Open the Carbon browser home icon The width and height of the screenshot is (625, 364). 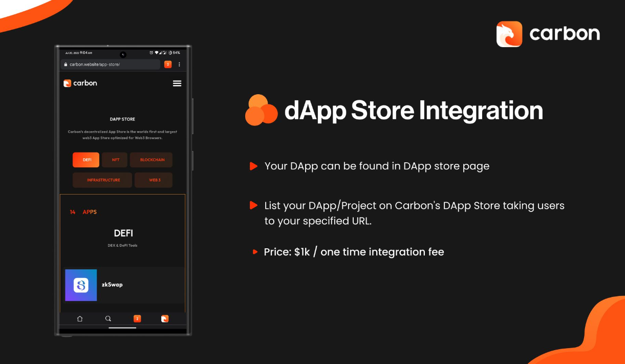80,318
